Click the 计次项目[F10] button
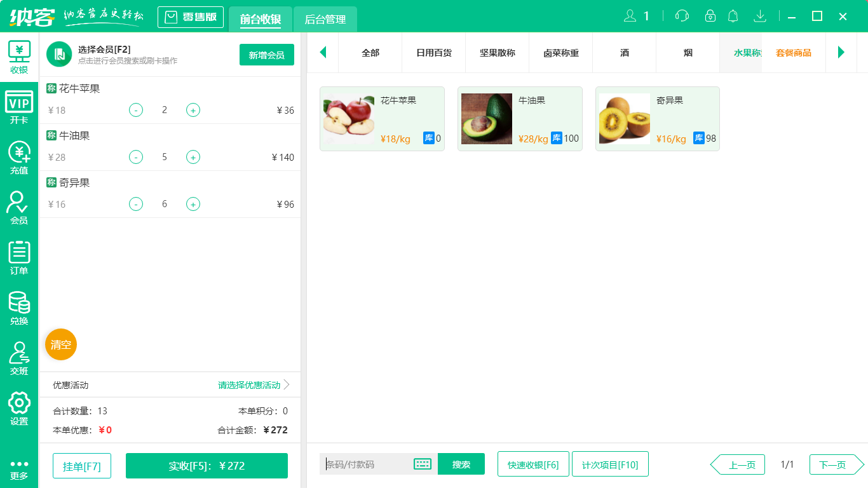 point(610,464)
